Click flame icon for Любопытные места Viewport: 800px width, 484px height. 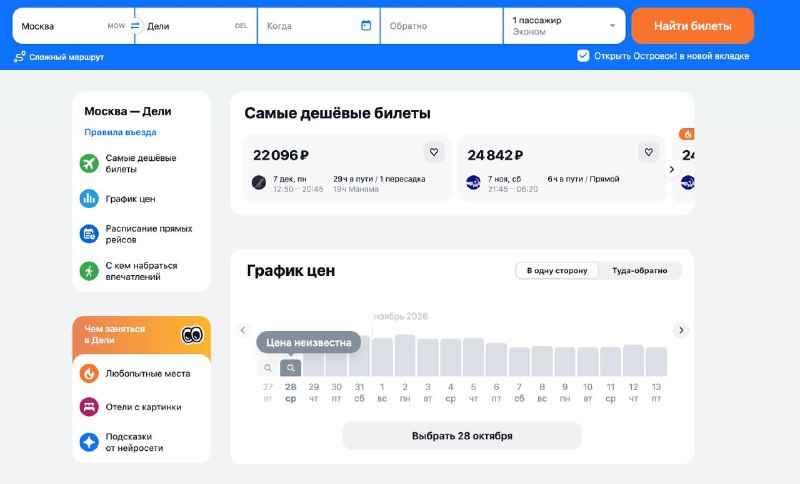pos(89,373)
